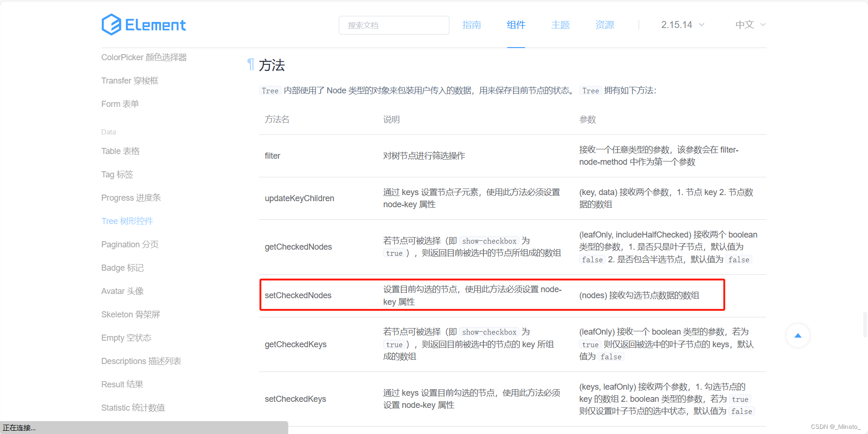Image resolution: width=868 pixels, height=434 pixels.
Task: Click the false code tag in getCheckedNodes parameters
Action: tap(592, 259)
